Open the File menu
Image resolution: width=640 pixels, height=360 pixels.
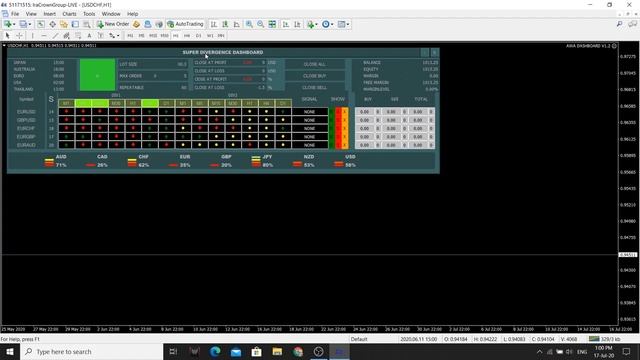coord(15,14)
